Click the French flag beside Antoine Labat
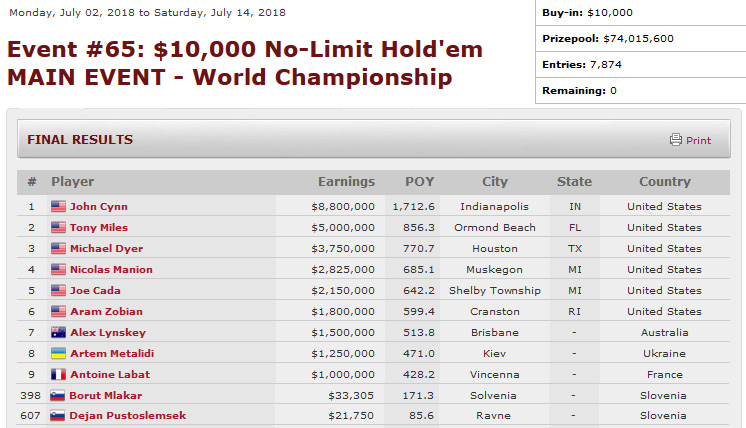The width and height of the screenshot is (746, 428). 58,375
